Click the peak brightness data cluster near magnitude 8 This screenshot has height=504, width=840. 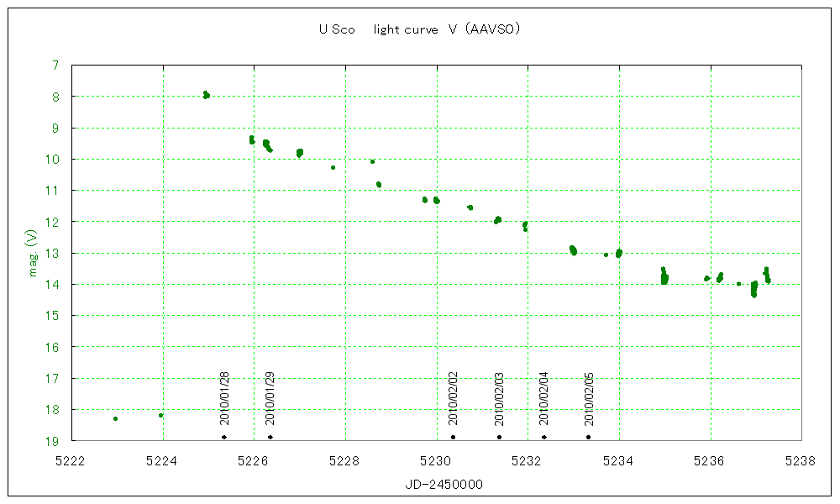206,95
